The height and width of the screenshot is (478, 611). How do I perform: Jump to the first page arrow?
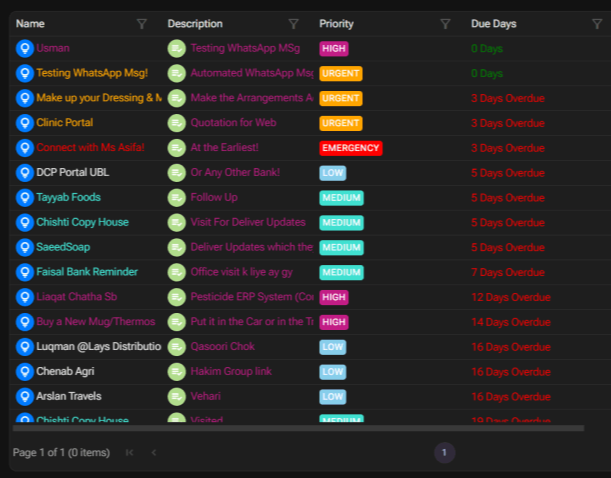130,453
